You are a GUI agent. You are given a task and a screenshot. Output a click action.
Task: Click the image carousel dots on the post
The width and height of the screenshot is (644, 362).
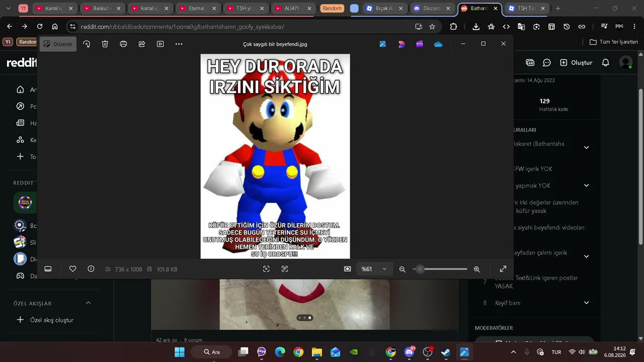coord(304,318)
